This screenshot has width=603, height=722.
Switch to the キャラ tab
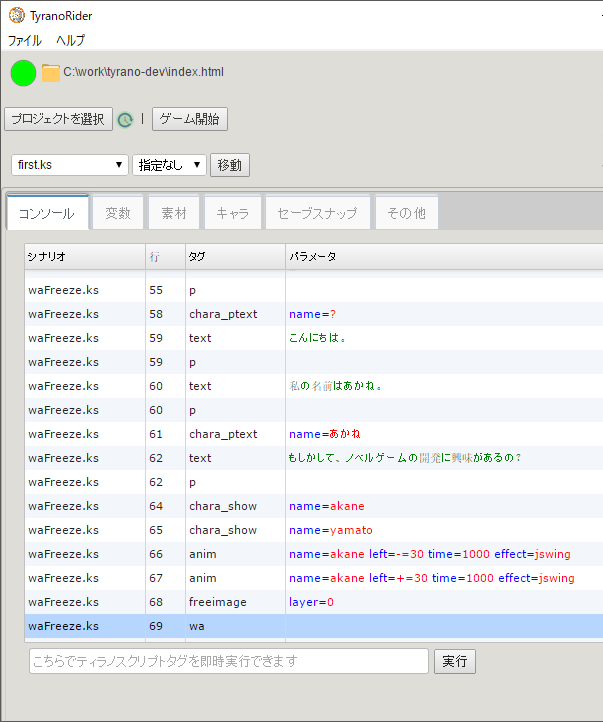pos(232,213)
